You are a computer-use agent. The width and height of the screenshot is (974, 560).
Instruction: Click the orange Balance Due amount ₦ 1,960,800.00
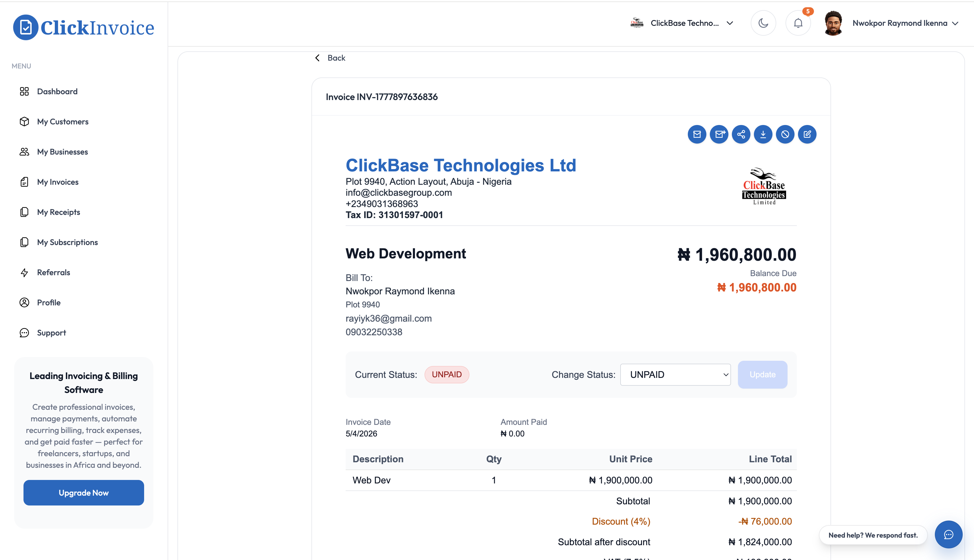pyautogui.click(x=756, y=288)
